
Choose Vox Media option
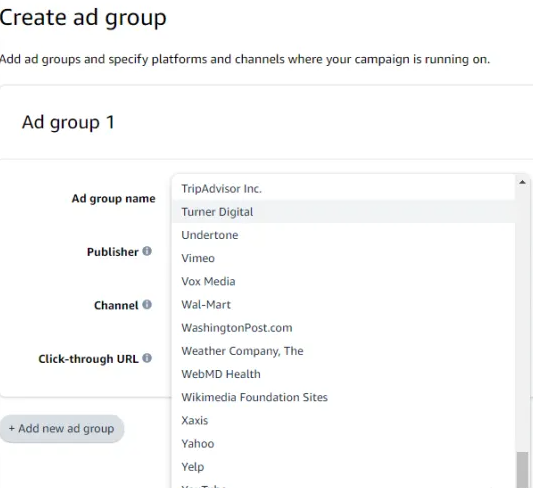(344, 281)
